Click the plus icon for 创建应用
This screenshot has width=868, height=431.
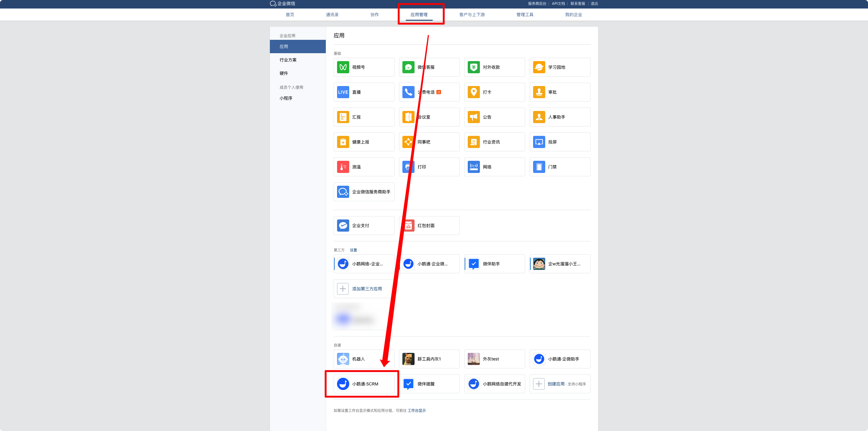[539, 384]
